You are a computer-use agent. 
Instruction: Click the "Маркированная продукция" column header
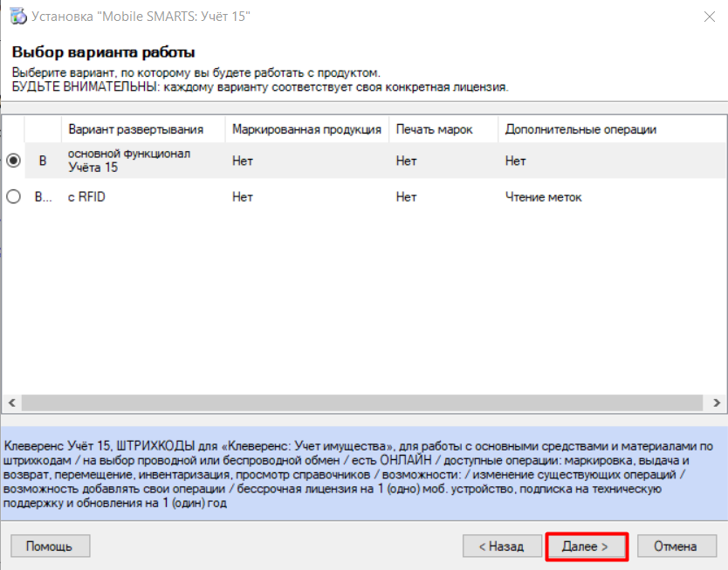(306, 129)
